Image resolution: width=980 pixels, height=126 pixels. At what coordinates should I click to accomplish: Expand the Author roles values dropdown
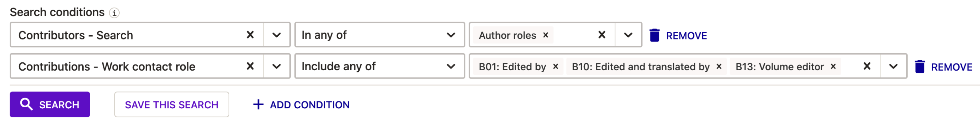pyautogui.click(x=628, y=35)
